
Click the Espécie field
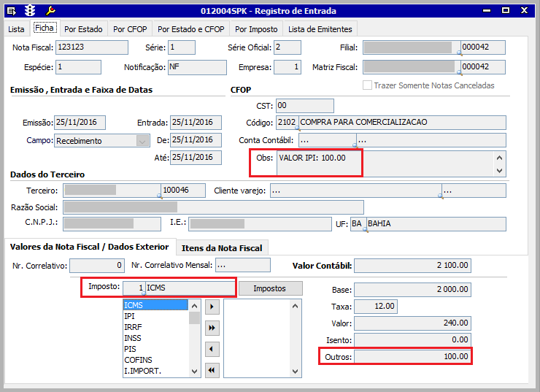click(x=79, y=67)
